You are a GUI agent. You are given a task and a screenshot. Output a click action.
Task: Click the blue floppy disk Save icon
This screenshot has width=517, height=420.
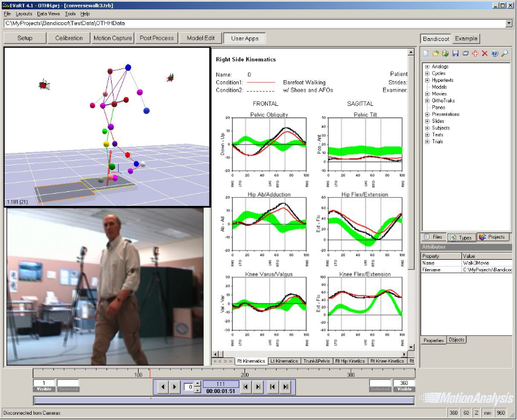455,54
